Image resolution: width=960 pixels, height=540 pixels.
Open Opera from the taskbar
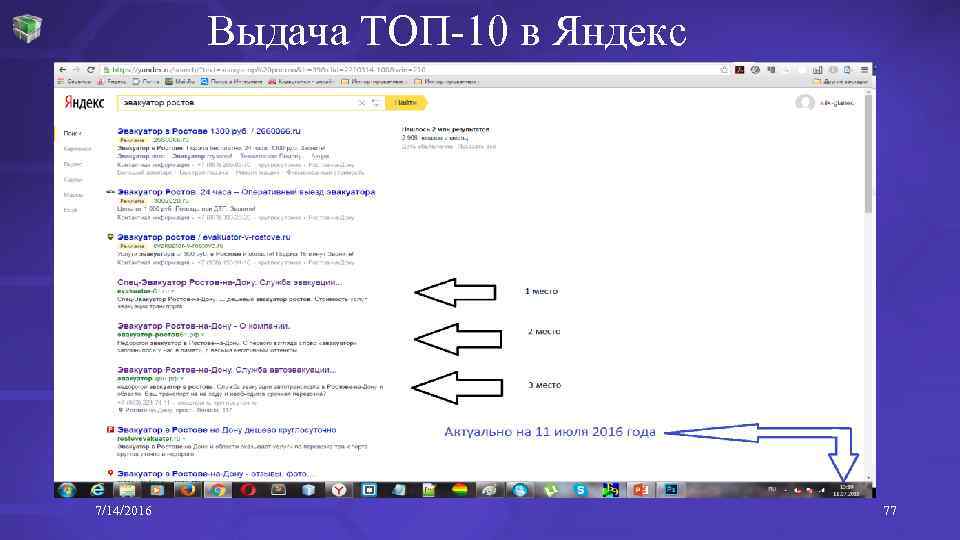tap(248, 490)
